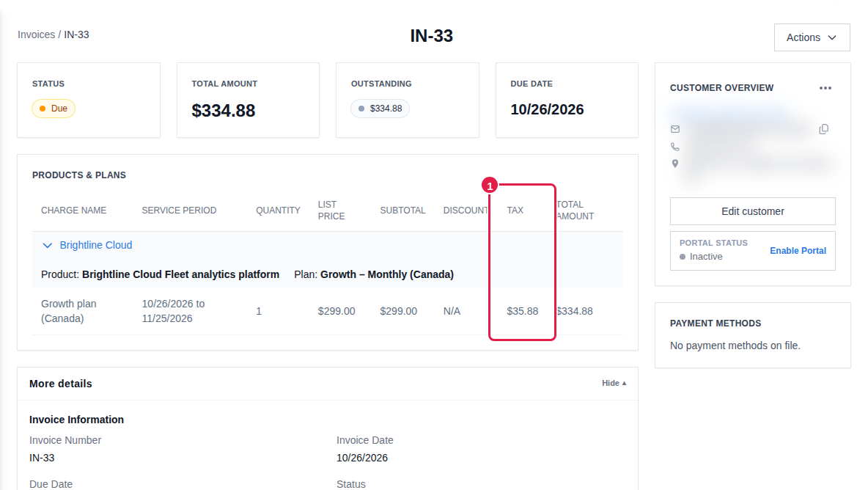Image resolution: width=868 pixels, height=490 pixels.
Task: Click the TOTAL AMOUNT column header
Action: 575,211
